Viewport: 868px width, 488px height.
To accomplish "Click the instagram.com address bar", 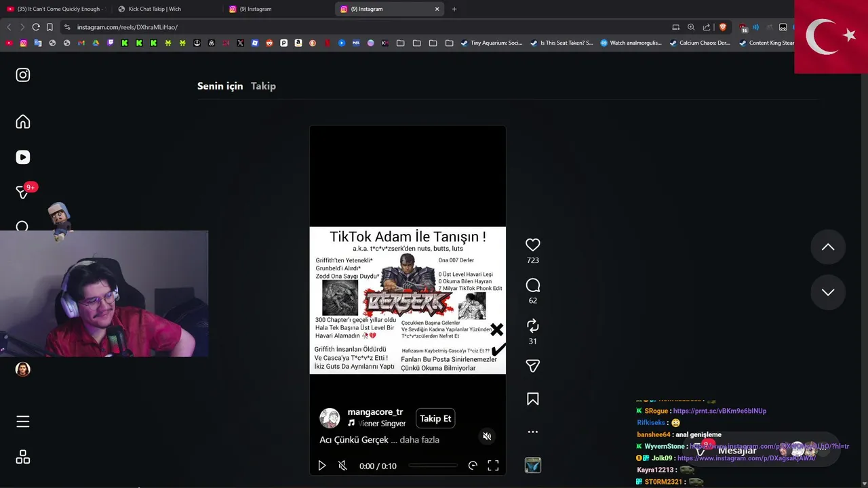I will [366, 27].
